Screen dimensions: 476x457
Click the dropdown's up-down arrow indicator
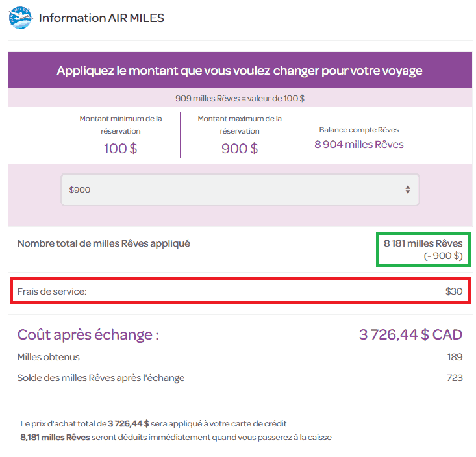pyautogui.click(x=407, y=190)
